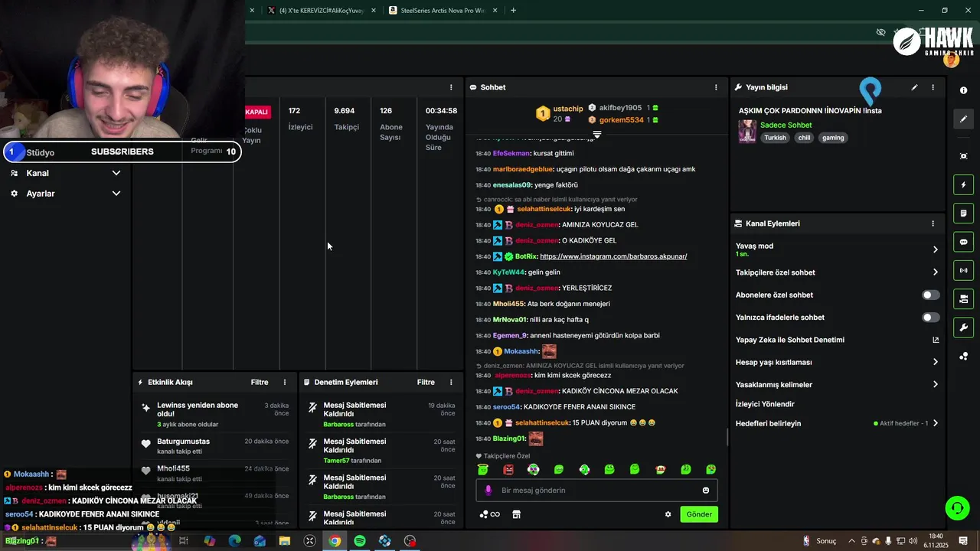Toggle the lightning activity feed panel icon
980x551 pixels.
pyautogui.click(x=963, y=184)
